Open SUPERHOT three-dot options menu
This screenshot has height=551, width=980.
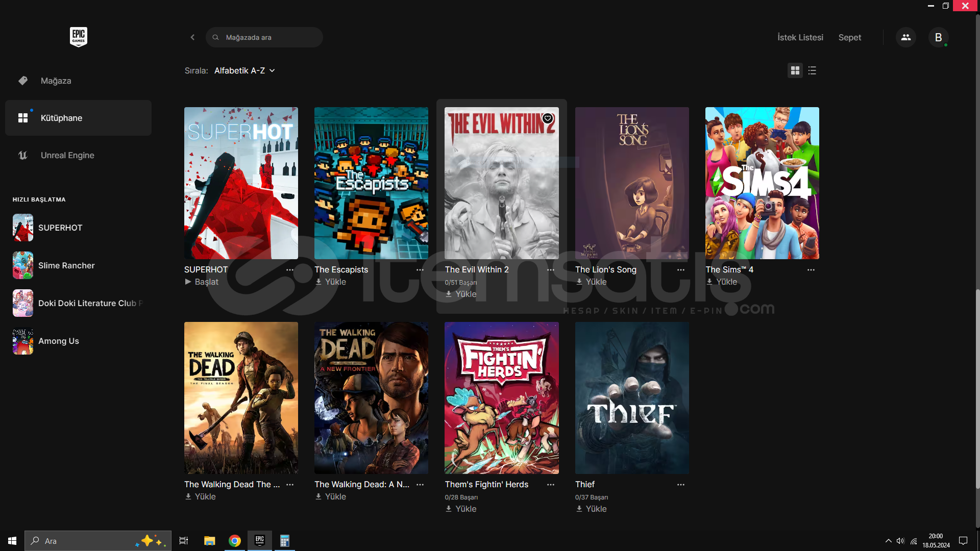tap(290, 269)
